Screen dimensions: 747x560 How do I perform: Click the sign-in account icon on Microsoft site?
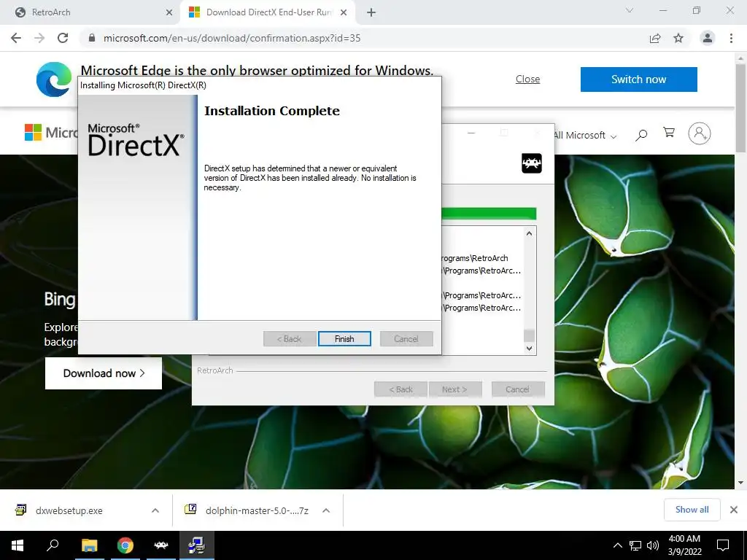tap(700, 133)
